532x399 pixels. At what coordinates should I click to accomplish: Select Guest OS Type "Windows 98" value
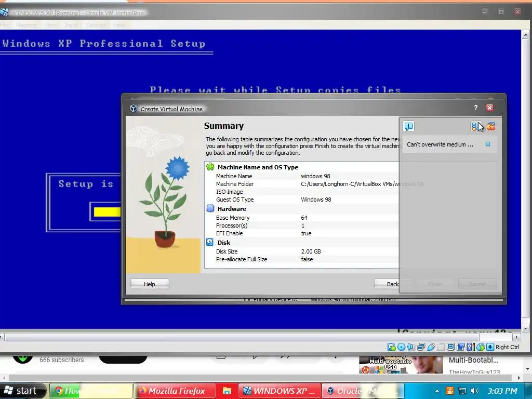pyautogui.click(x=316, y=199)
